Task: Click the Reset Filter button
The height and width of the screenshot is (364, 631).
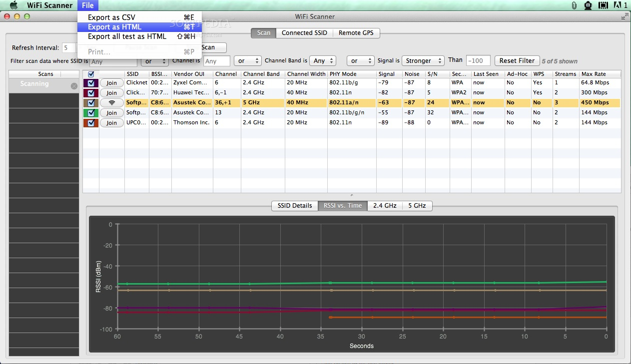Action: (x=517, y=60)
